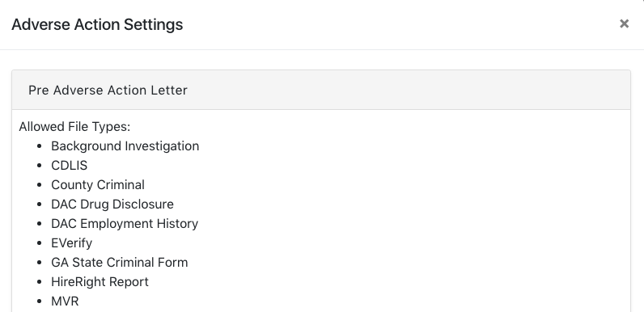This screenshot has height=312, width=644.
Task: Select the CDLIS list entry
Action: pos(69,165)
